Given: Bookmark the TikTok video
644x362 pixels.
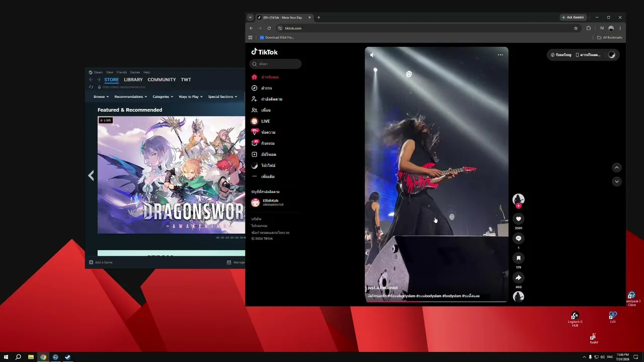Looking at the screenshot, I should (518, 258).
